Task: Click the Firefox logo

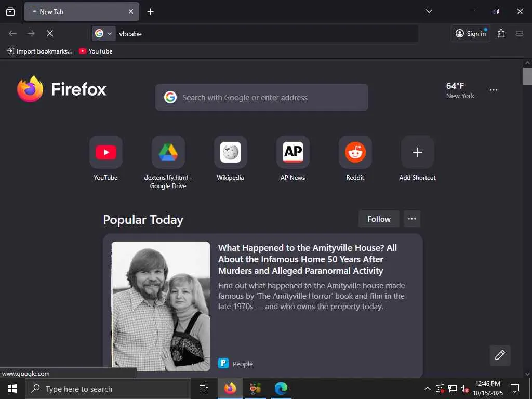Action: pyautogui.click(x=61, y=89)
